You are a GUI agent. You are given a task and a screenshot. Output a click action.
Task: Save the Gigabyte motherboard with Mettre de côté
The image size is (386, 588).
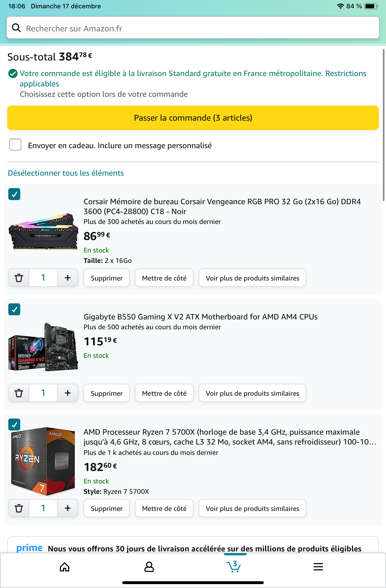[x=164, y=393]
